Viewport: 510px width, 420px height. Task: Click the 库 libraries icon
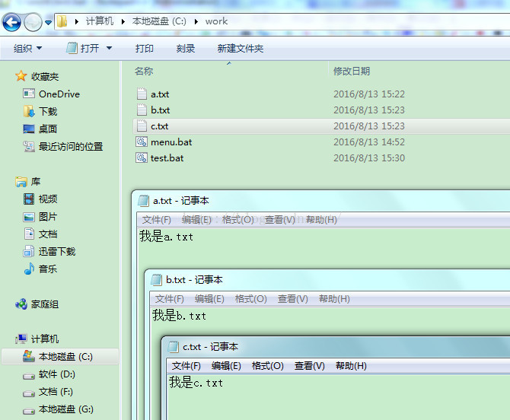(x=21, y=182)
